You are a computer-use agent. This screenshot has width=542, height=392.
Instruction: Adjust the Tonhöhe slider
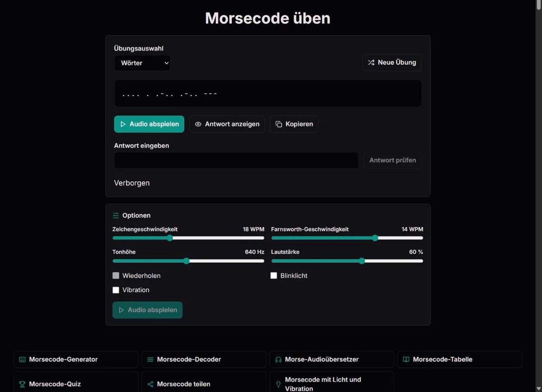pyautogui.click(x=188, y=261)
